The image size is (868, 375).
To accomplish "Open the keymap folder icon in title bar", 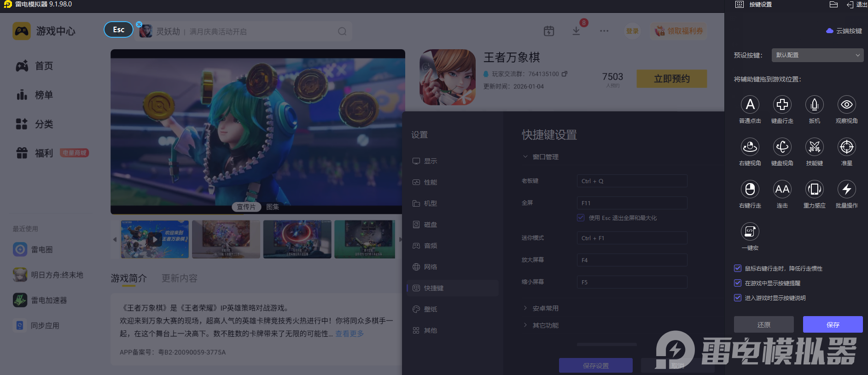I will [833, 5].
